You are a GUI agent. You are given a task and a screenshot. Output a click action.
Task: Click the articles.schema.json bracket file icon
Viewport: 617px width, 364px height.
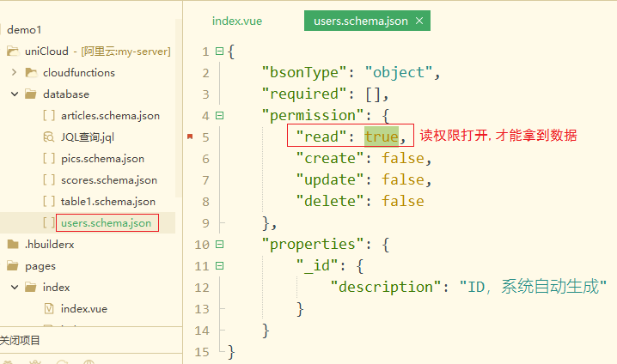49,116
